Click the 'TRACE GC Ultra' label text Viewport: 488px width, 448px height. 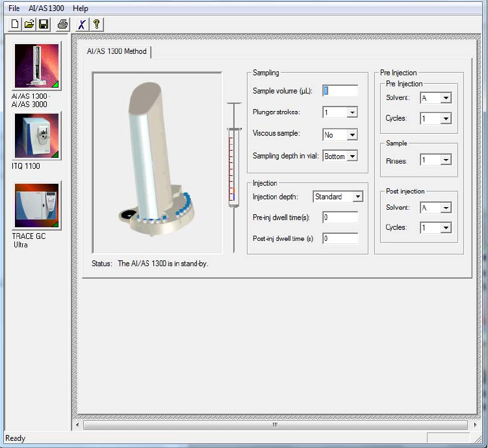[29, 240]
